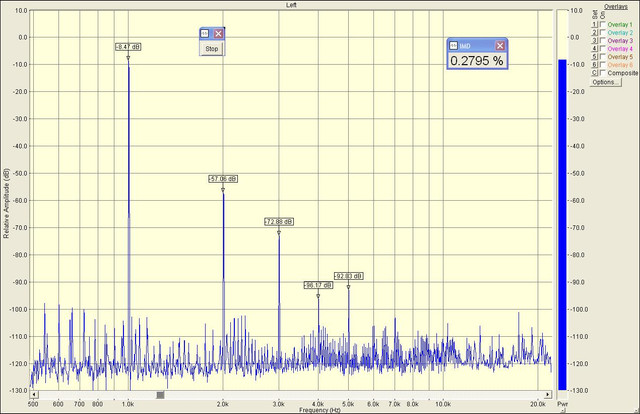
Task: Click the 20.0k frequency axis tick
Action: pos(538,404)
